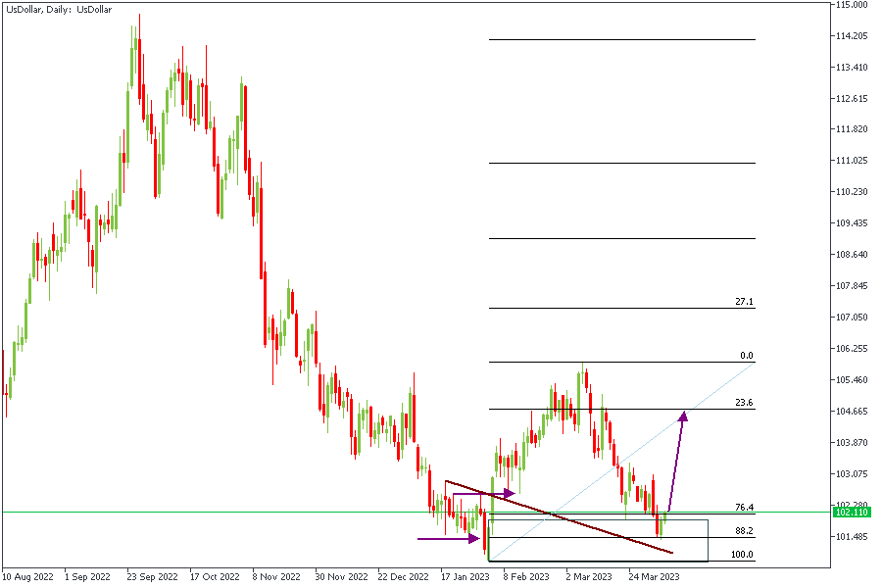Click the 106.255 price axis label
882x588 pixels.
[851, 348]
